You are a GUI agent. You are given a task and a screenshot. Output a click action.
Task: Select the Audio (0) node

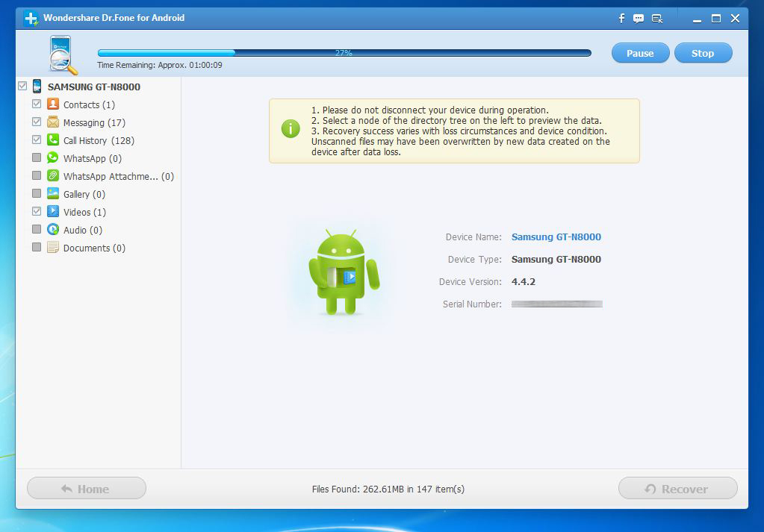83,231
